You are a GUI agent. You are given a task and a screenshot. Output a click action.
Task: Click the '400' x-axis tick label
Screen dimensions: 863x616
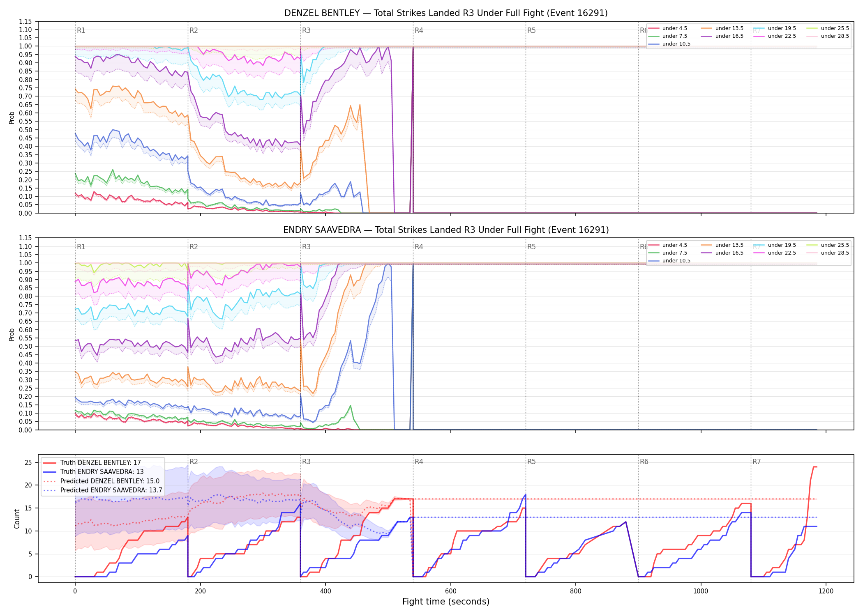(325, 591)
